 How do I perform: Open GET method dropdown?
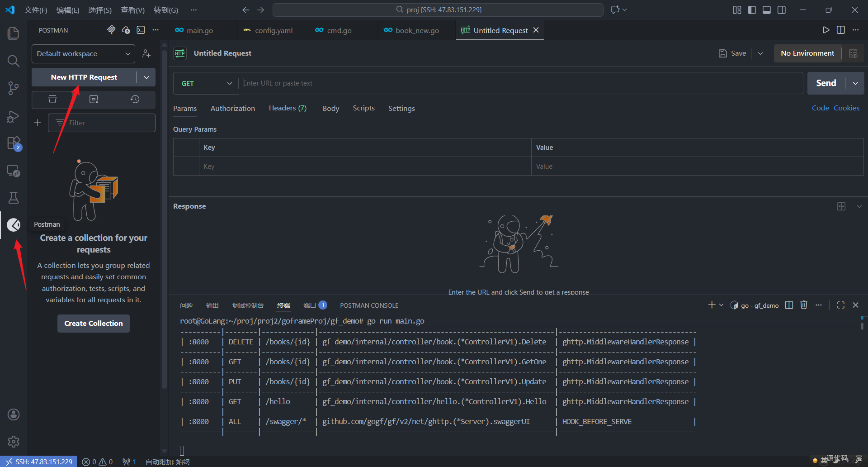click(206, 83)
